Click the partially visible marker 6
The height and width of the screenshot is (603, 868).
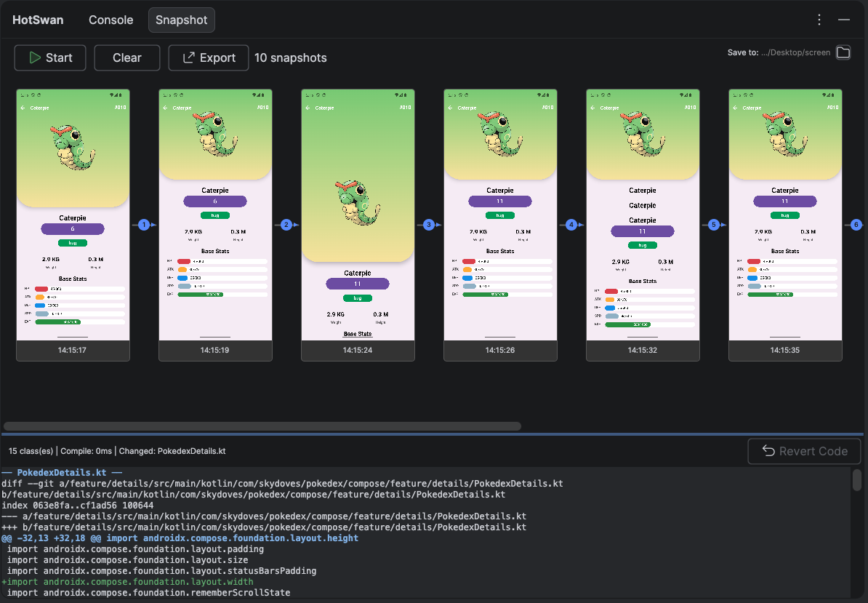(x=856, y=225)
